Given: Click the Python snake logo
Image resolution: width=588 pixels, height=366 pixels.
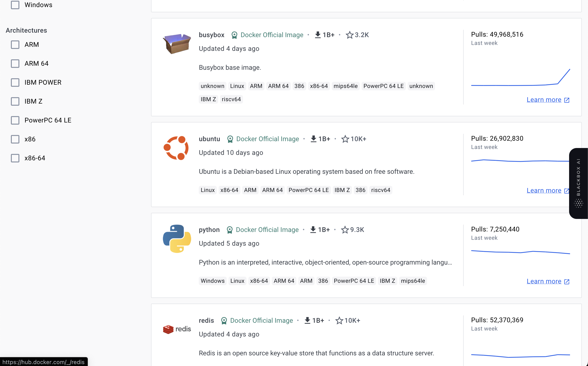Looking at the screenshot, I should pyautogui.click(x=177, y=239).
